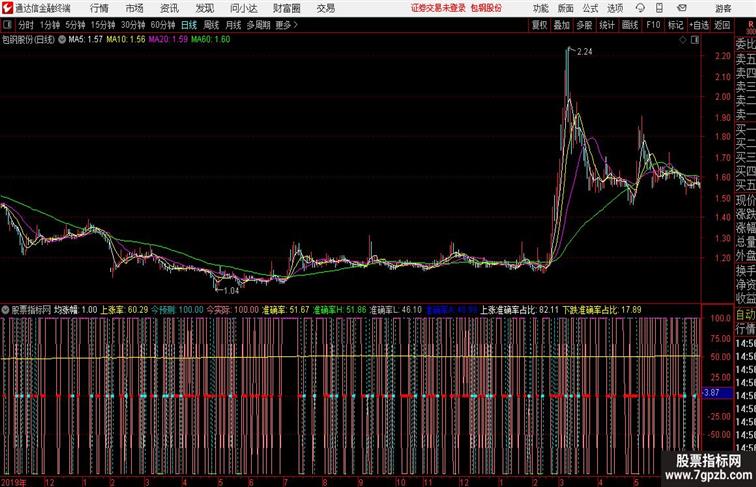This screenshot has width=756, height=487.
Task: Open the 选项 menu
Action: pos(615,8)
